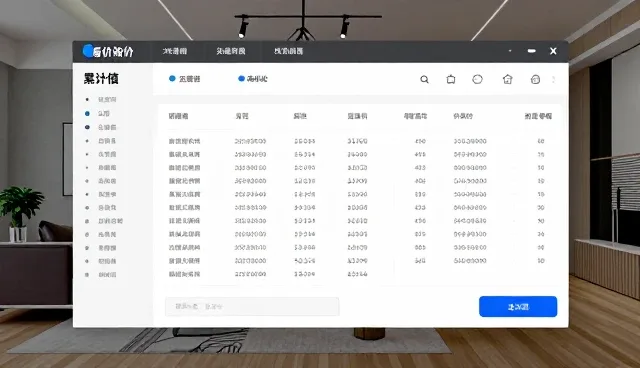This screenshot has width=640, height=368.
Task: Go to home via house icon
Action: point(507,79)
